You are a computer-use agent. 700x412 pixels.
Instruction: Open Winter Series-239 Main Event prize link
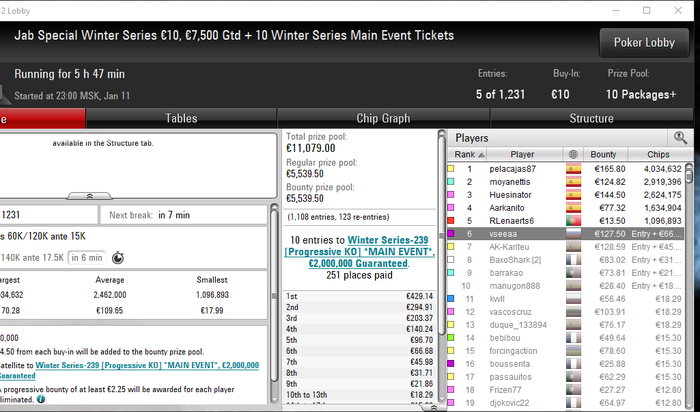[359, 252]
